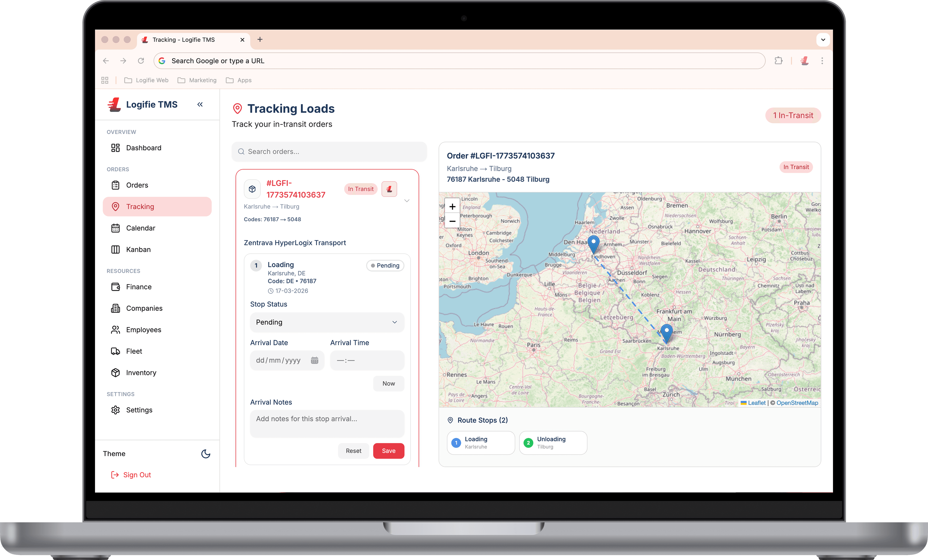Go to the Calendar view
This screenshot has width=928, height=560.
157,228
